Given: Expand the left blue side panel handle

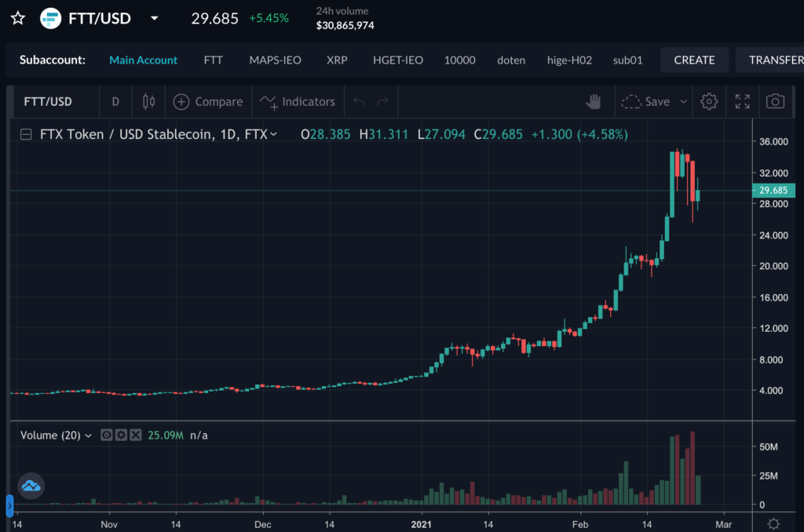Looking at the screenshot, I should pyautogui.click(x=9, y=505).
